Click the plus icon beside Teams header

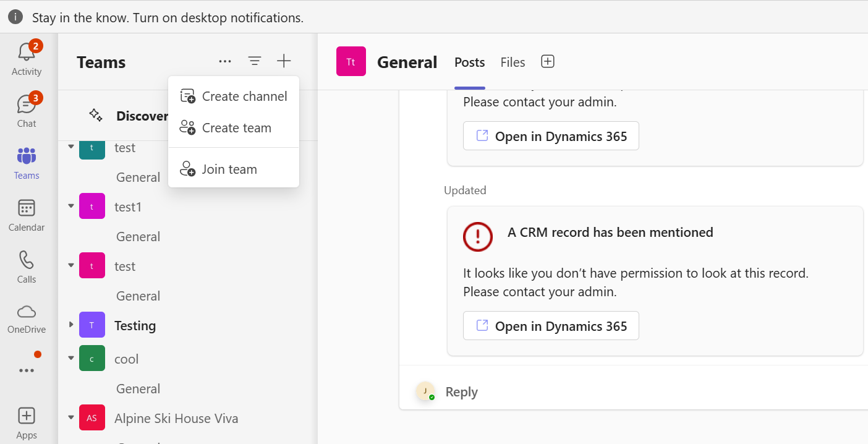pos(284,61)
